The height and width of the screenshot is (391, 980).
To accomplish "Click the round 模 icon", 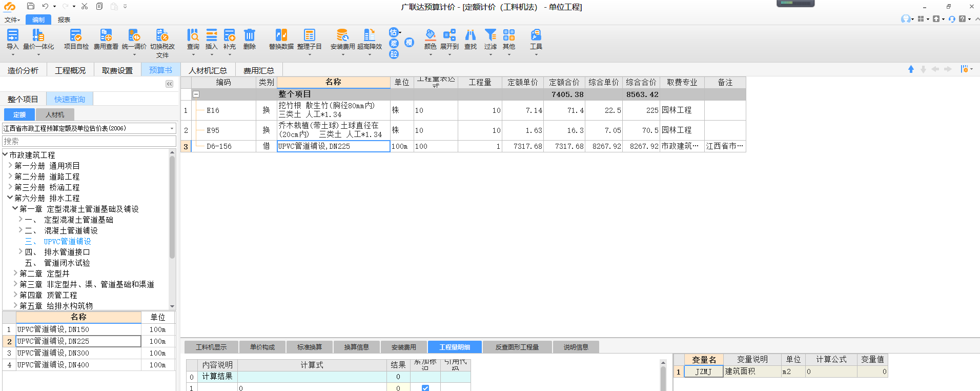I will pyautogui.click(x=409, y=43).
